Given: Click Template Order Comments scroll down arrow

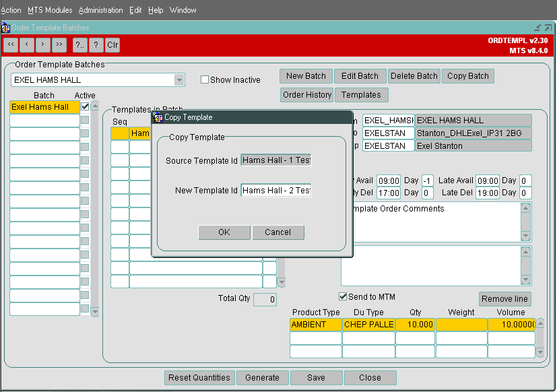Looking at the screenshot, I should point(526,236).
